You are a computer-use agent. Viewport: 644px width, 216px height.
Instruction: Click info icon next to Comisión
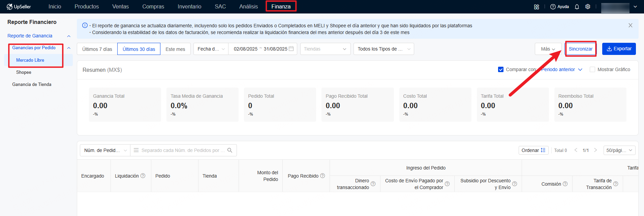coord(565,184)
